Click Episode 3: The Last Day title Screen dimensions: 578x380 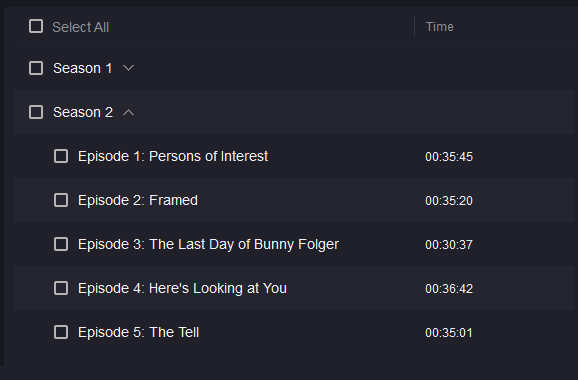click(x=208, y=244)
